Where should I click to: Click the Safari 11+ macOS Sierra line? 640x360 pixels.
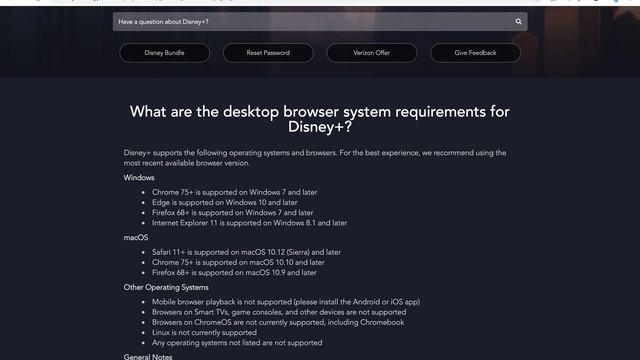point(246,252)
